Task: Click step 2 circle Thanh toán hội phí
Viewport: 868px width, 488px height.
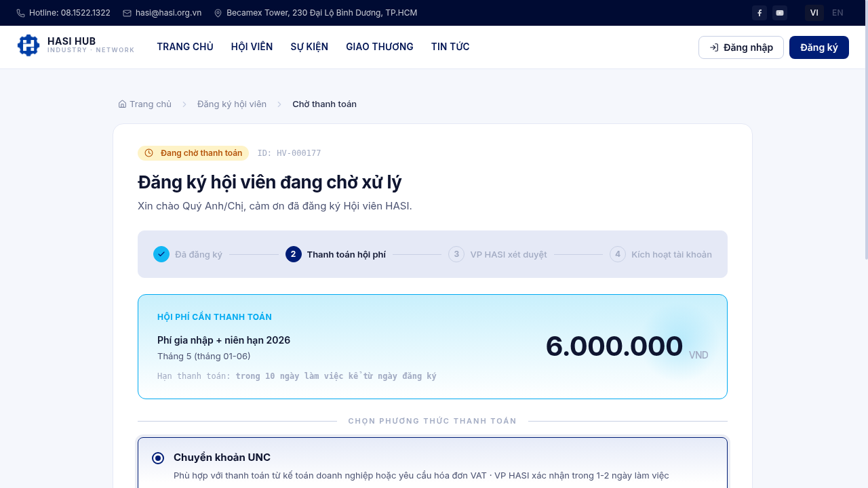Action: 294,254
